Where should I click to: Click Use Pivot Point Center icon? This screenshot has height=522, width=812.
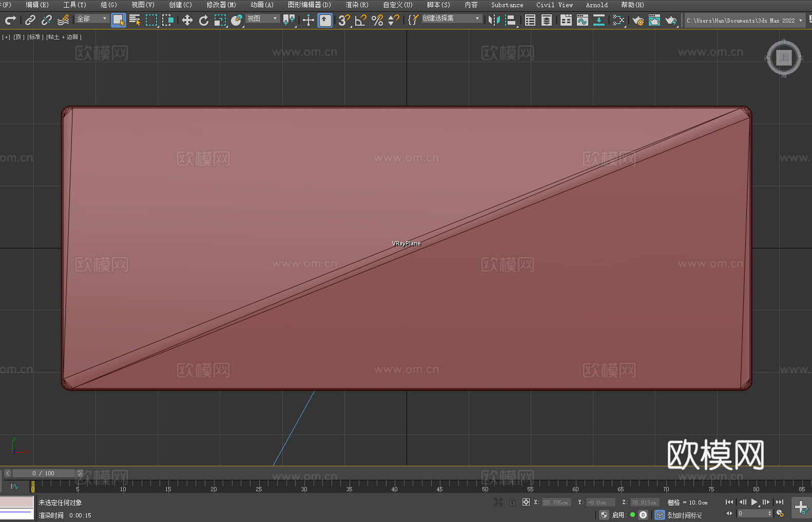pyautogui.click(x=289, y=20)
